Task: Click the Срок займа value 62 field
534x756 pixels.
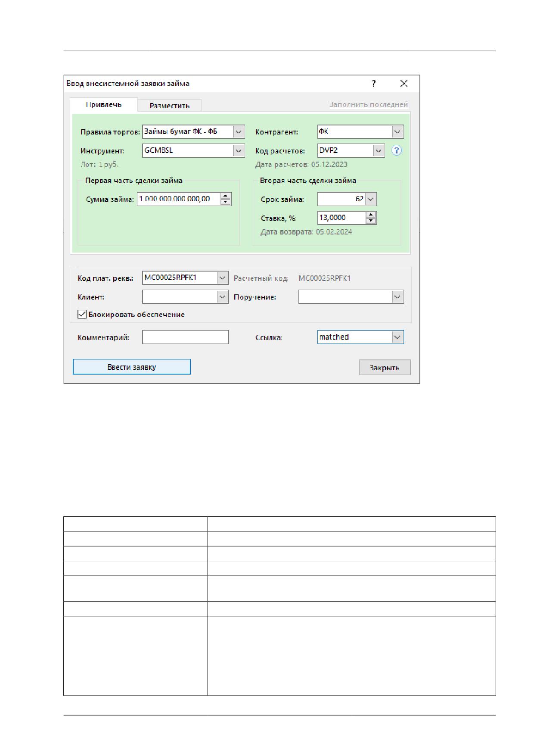Action: [x=342, y=199]
